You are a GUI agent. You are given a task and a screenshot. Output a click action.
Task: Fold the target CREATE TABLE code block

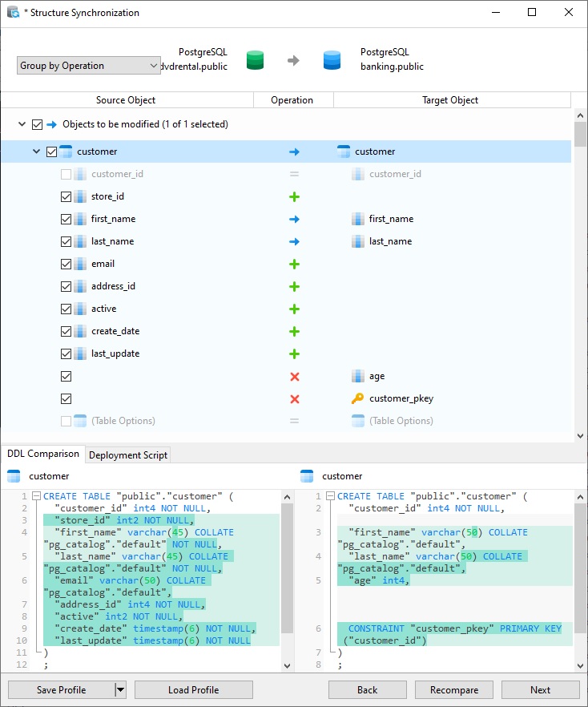click(x=330, y=496)
